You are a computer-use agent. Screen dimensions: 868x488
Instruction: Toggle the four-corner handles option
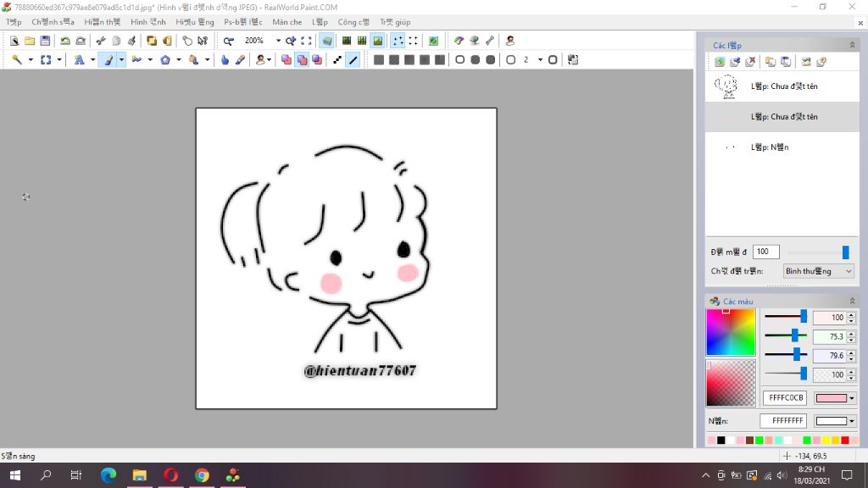(x=413, y=41)
